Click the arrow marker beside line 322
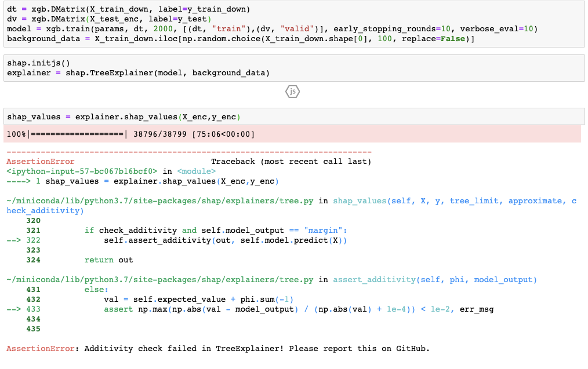This screenshot has height=369, width=588. point(15,240)
